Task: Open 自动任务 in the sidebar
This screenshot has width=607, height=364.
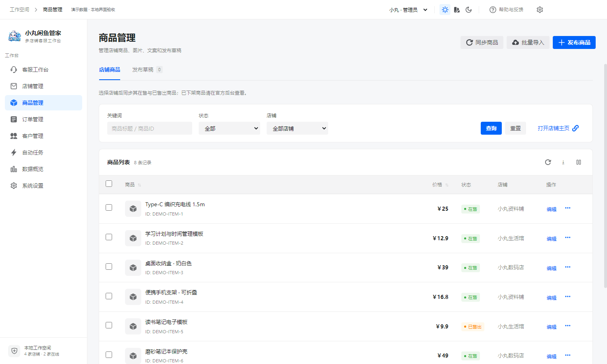Action: (43, 152)
